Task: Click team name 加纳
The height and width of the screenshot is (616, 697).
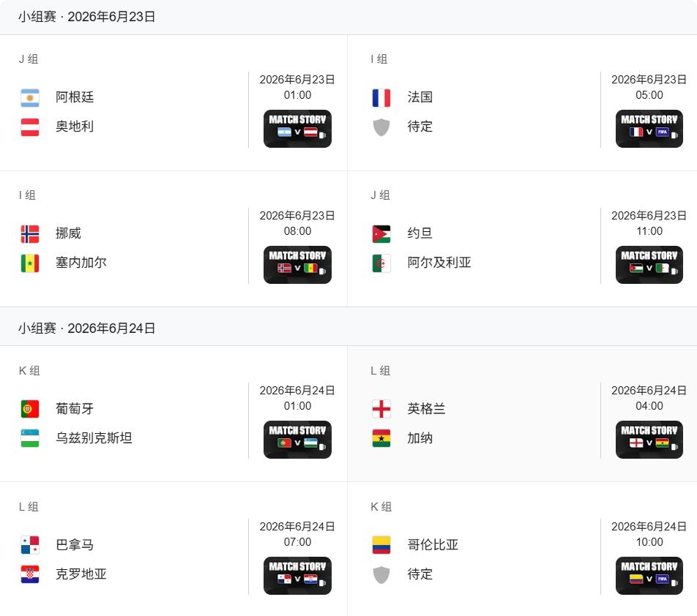Action: tap(420, 438)
